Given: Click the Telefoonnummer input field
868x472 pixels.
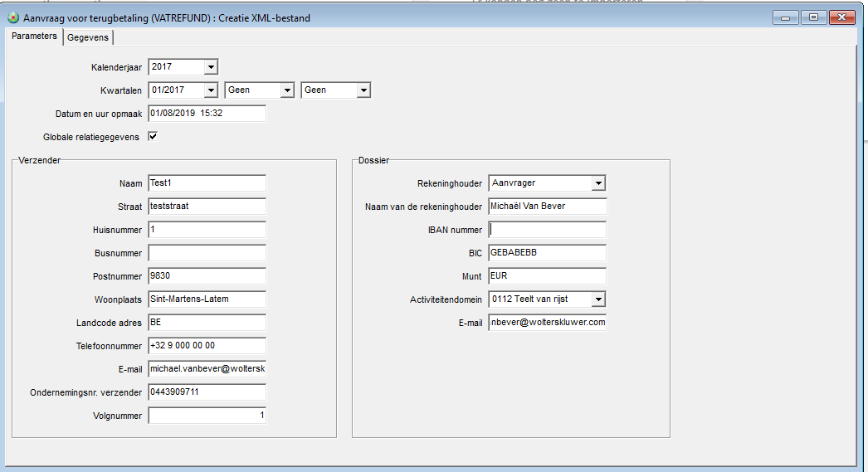Looking at the screenshot, I should pos(207,346).
